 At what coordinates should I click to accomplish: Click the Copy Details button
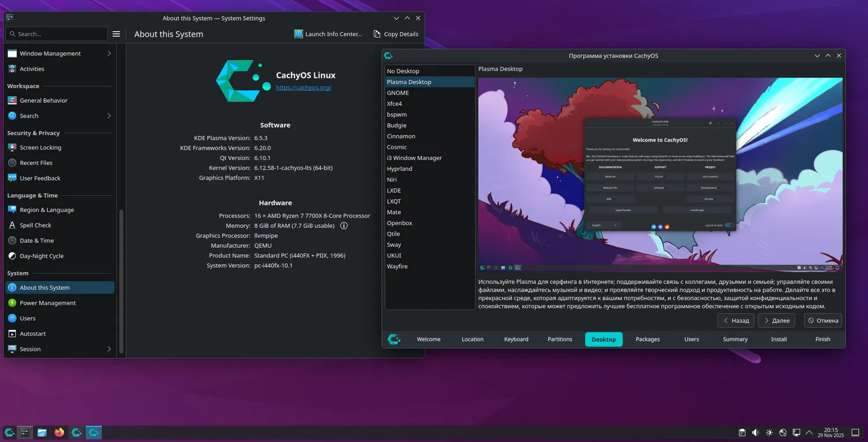point(396,34)
